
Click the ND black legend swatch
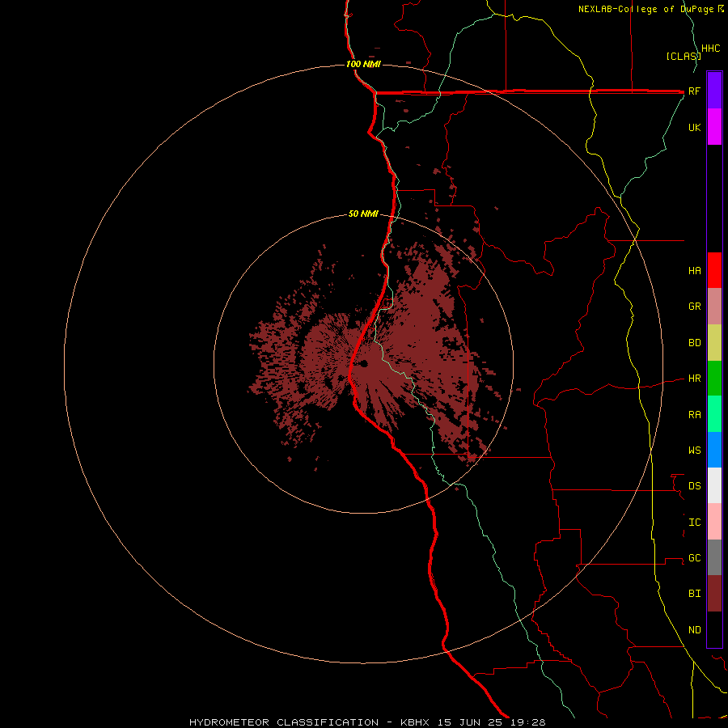714,629
